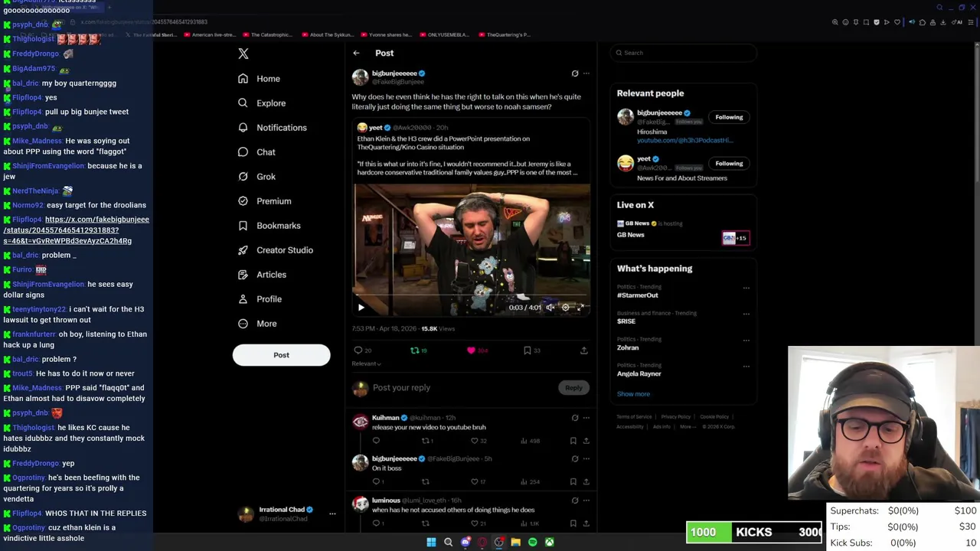
Task: Share the main post
Action: click(x=584, y=350)
